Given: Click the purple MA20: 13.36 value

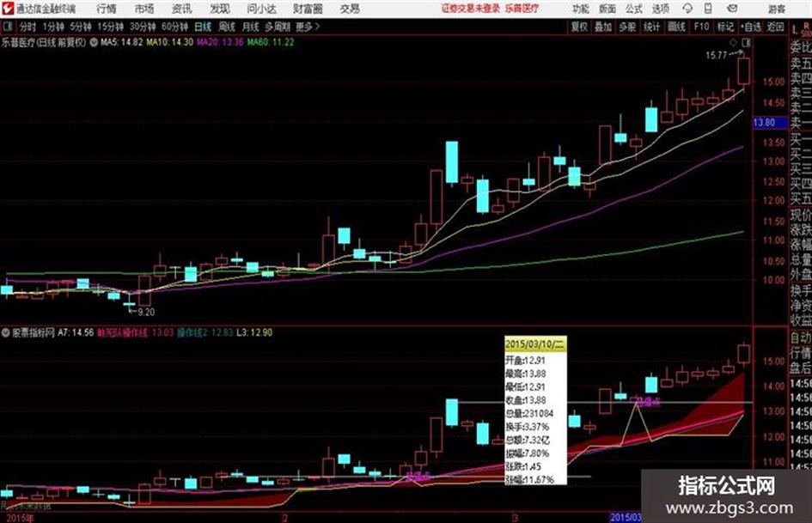Looking at the screenshot, I should [x=220, y=42].
